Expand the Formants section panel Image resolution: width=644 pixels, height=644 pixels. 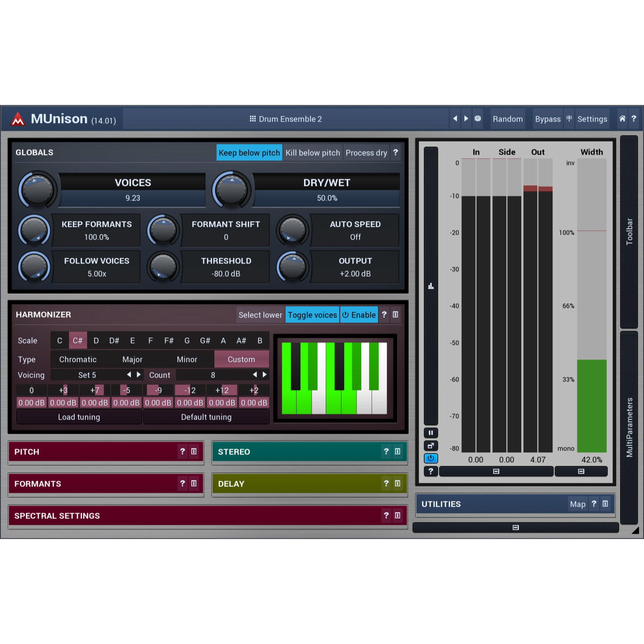pyautogui.click(x=193, y=483)
